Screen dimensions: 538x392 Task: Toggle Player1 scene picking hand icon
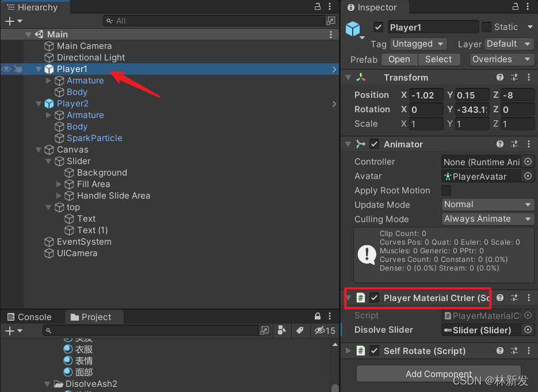pyautogui.click(x=18, y=69)
